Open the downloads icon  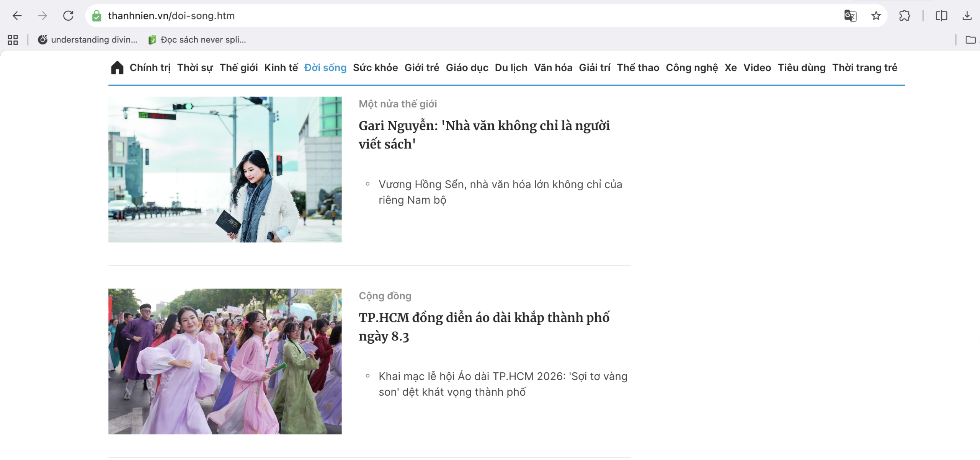click(x=967, y=16)
